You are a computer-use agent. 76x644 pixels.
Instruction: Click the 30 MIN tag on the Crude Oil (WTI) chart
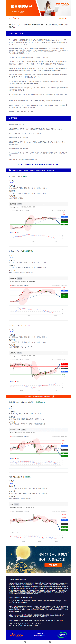click(x=24, y=430)
